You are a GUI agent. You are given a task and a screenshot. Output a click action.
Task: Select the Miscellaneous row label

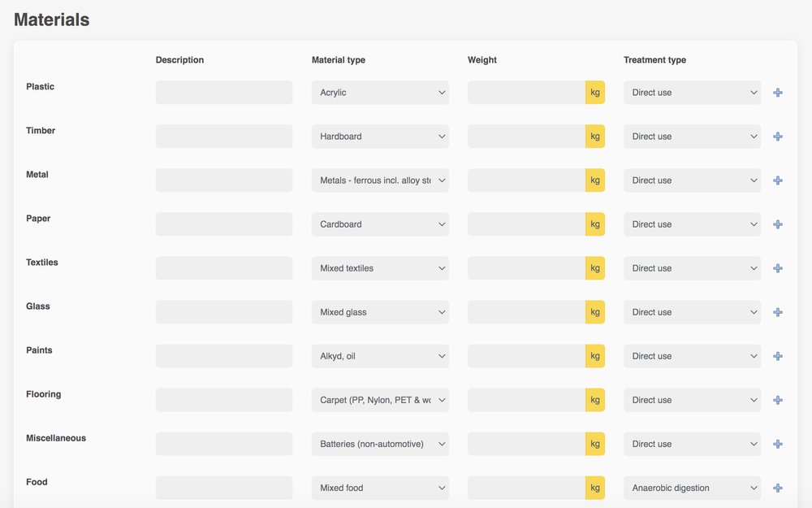56,438
